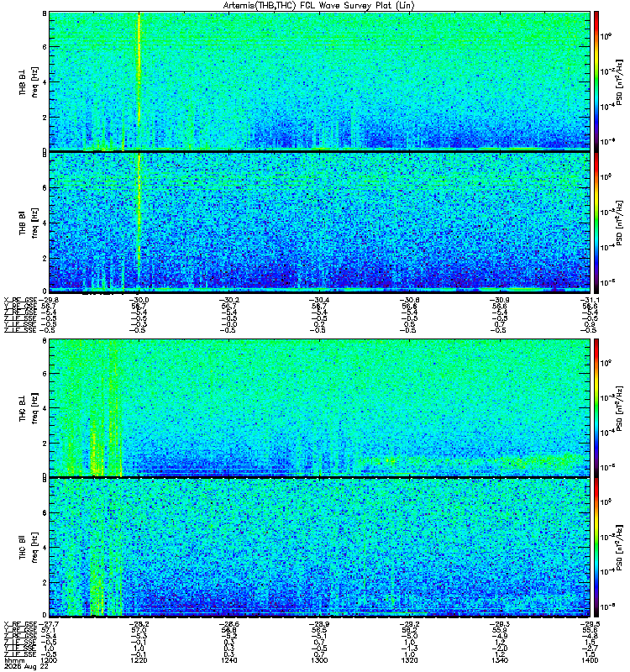Click the THB B-parallel freq axis label
This screenshot has width=630, height=672.
[x=29, y=223]
